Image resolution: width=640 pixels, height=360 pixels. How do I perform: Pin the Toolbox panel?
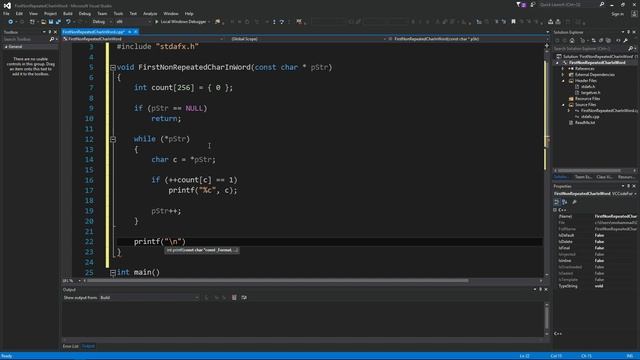point(50,32)
